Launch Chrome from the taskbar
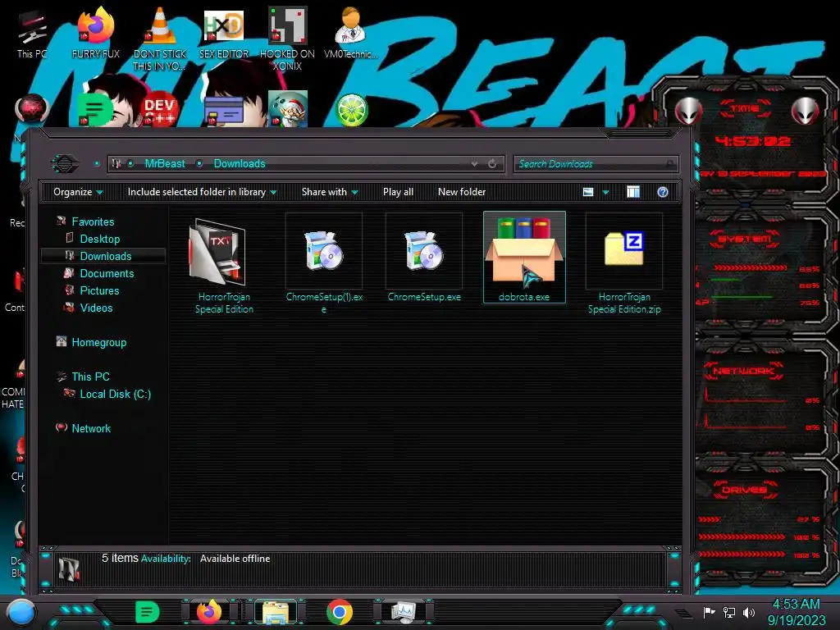 pos(339,612)
